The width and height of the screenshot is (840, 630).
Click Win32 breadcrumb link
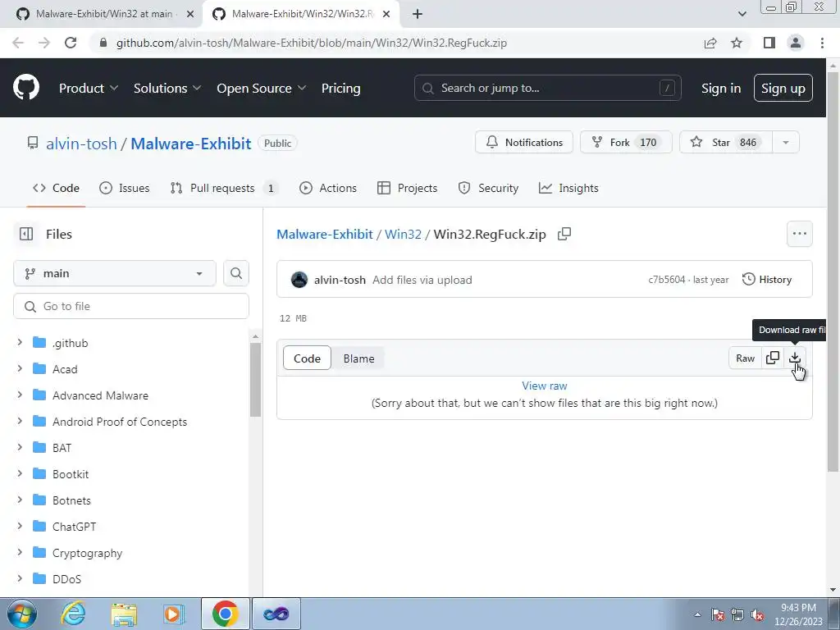tap(403, 234)
